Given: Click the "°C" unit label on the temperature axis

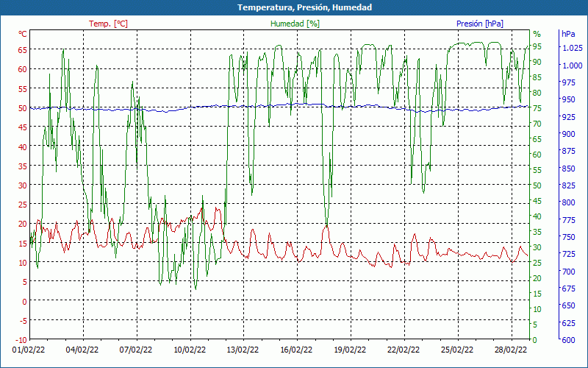Looking at the screenshot, I should (x=23, y=34).
